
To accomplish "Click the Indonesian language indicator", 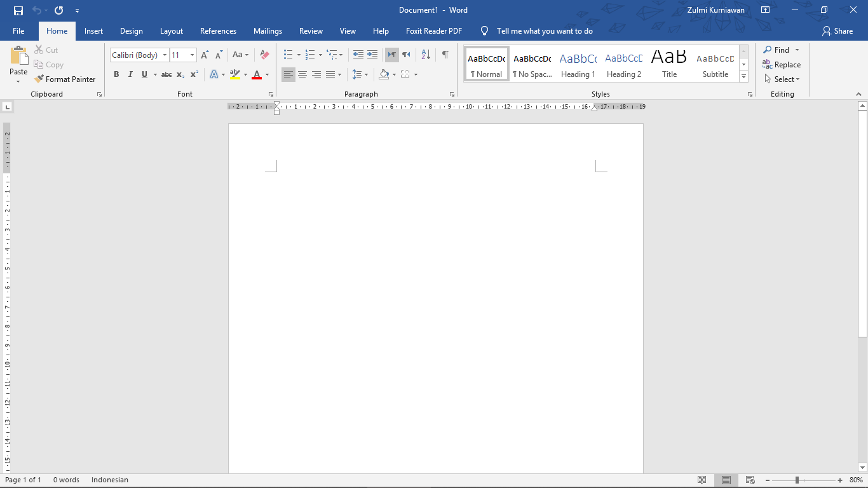I will 110,480.
